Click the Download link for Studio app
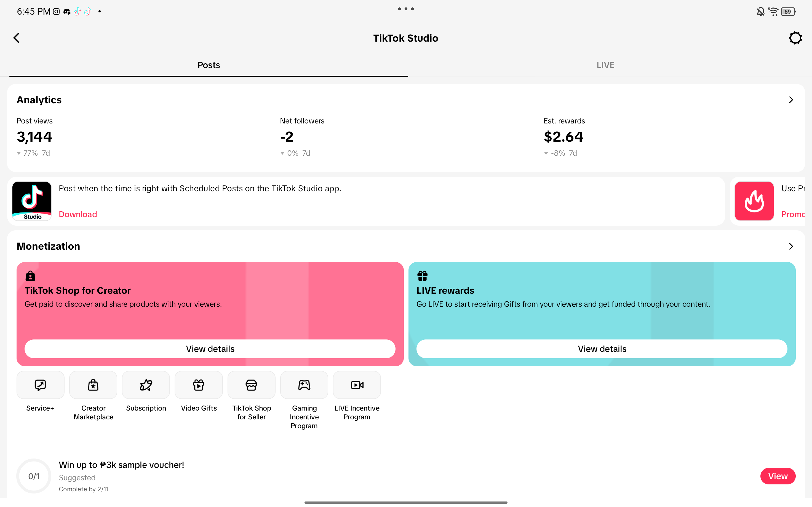Viewport: 812px width, 507px height. click(x=78, y=214)
